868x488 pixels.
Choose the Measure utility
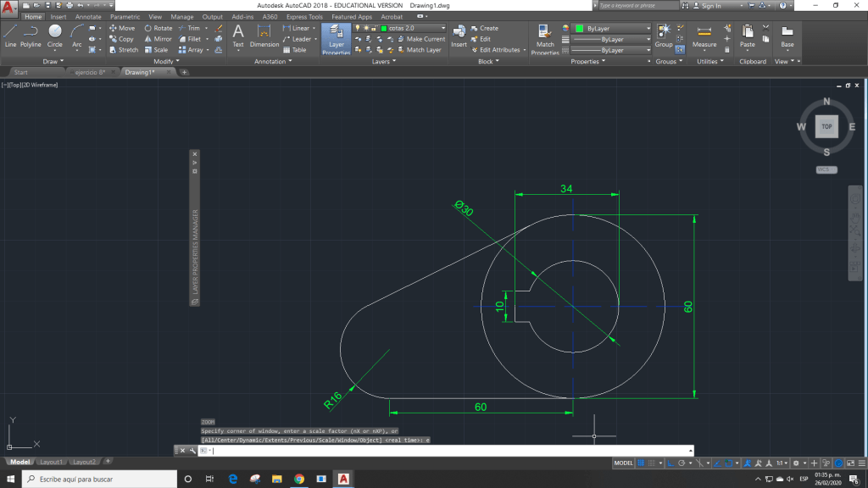[x=704, y=35]
